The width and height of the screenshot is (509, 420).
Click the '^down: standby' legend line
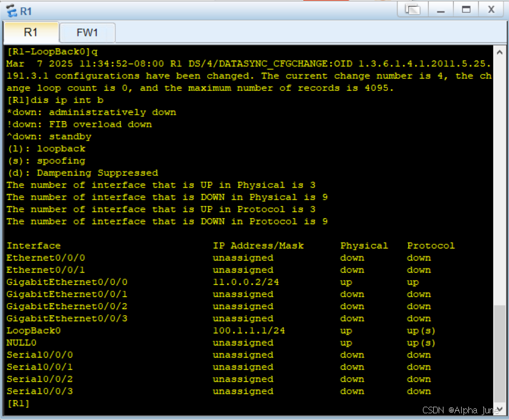pos(49,136)
